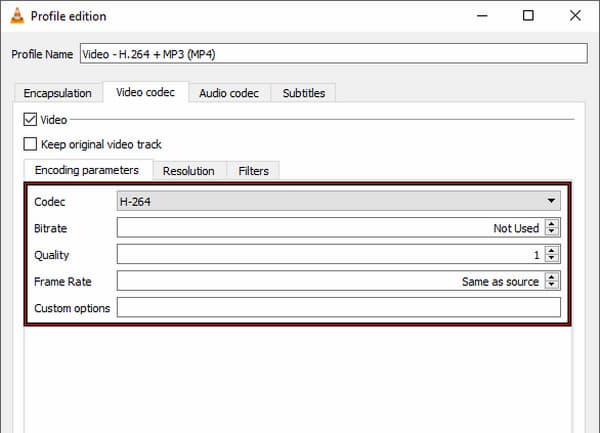Select the Encoding parameters sub-tab
The height and width of the screenshot is (433, 600).
(87, 170)
